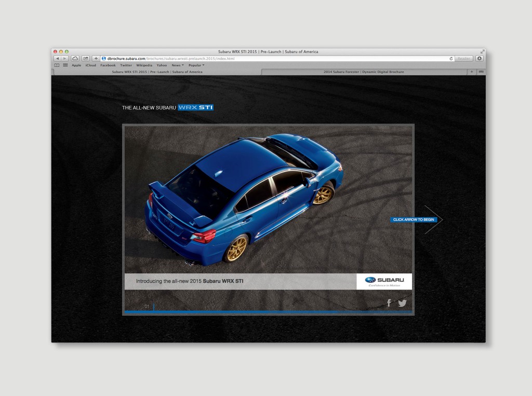Open the Wikipedia bookmark
532x396 pixels.
pyautogui.click(x=144, y=65)
